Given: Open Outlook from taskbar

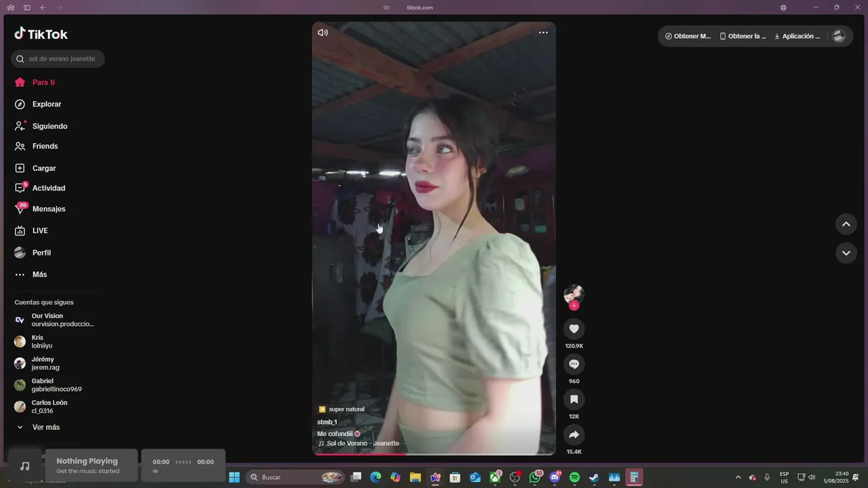Looking at the screenshot, I should coord(475,477).
